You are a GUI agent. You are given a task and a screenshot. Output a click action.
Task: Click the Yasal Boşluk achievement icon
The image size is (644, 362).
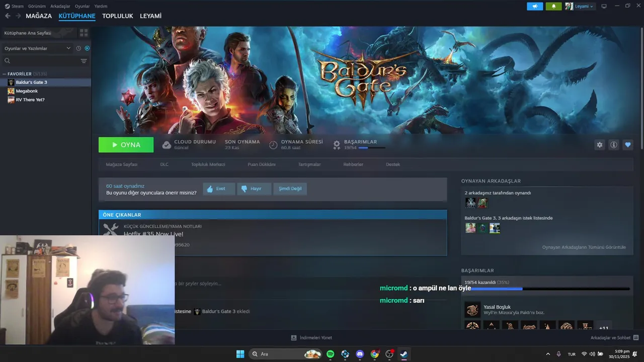472,310
